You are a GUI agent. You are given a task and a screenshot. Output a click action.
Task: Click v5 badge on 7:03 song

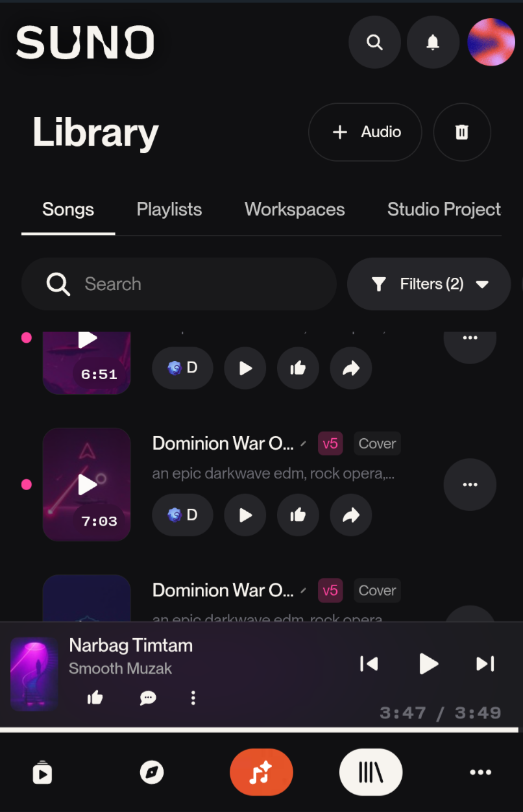click(x=330, y=443)
